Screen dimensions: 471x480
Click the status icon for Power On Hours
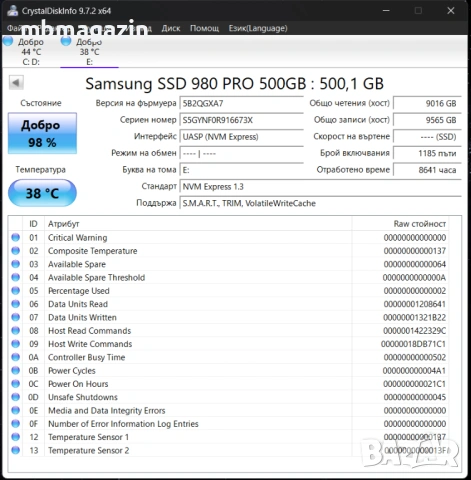pos(15,384)
